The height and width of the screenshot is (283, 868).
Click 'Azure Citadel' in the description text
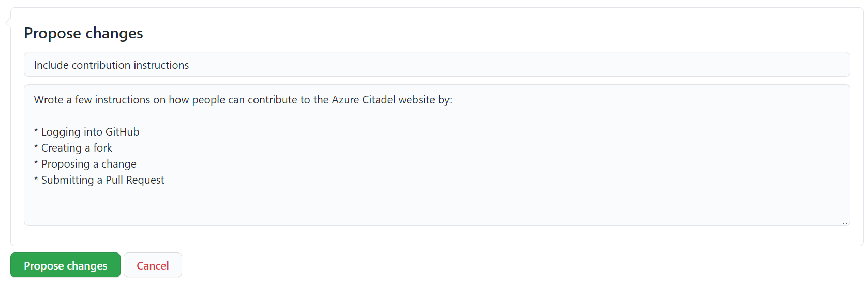coord(363,100)
